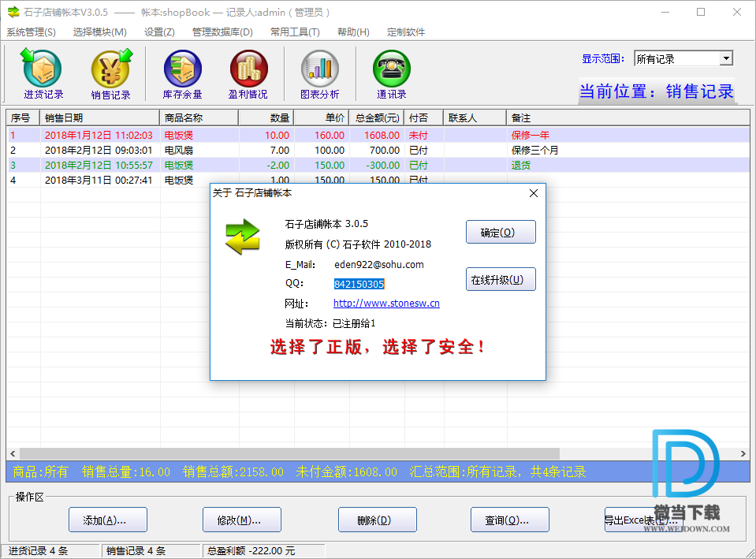Visit the http://www.stonesw.cn link
Viewport: 756px width, 559px height.
click(x=386, y=304)
